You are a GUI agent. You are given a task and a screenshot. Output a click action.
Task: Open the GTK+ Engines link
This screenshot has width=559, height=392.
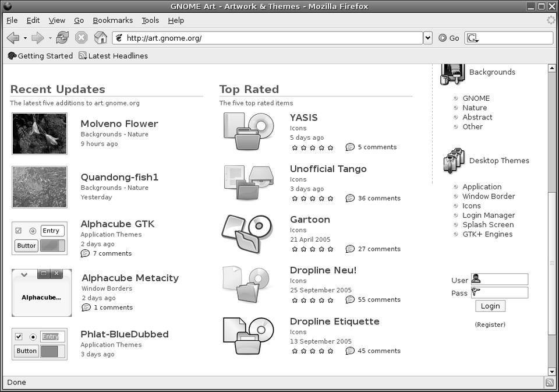(487, 234)
